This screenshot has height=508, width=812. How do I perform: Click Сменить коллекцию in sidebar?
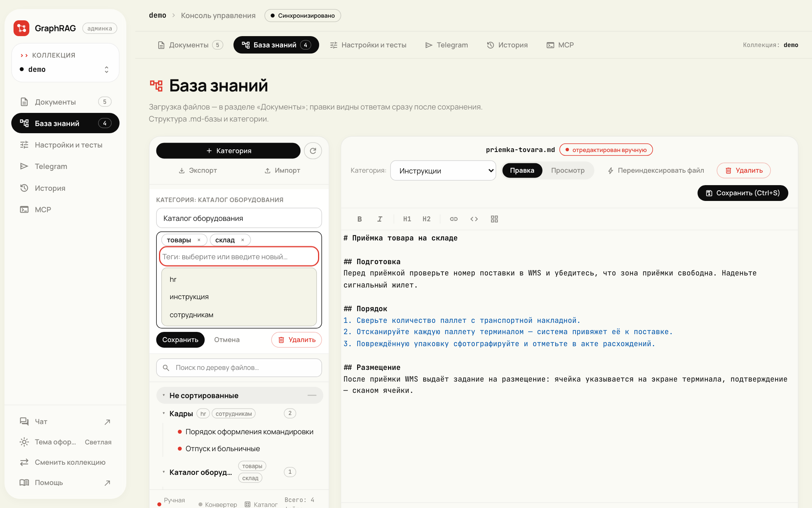(x=65, y=462)
